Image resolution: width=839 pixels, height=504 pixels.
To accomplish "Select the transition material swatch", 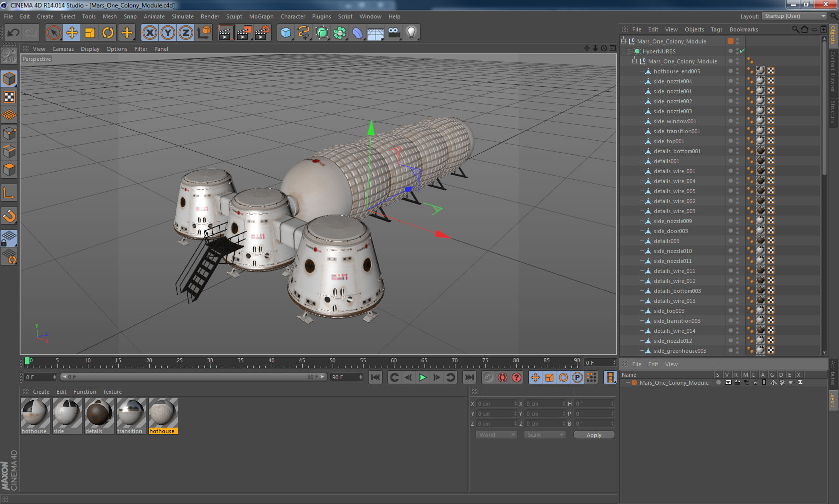I will point(131,416).
